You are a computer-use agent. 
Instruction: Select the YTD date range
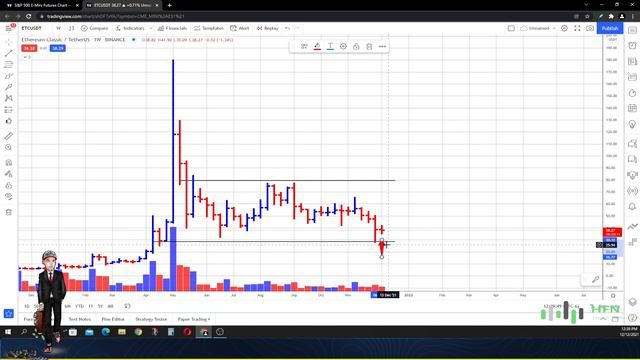(x=79, y=306)
